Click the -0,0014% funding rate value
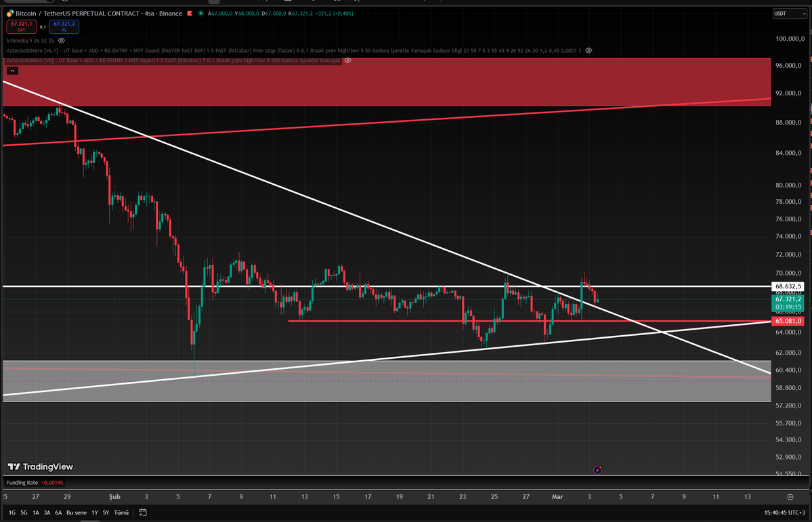The height and width of the screenshot is (522, 812). point(53,483)
